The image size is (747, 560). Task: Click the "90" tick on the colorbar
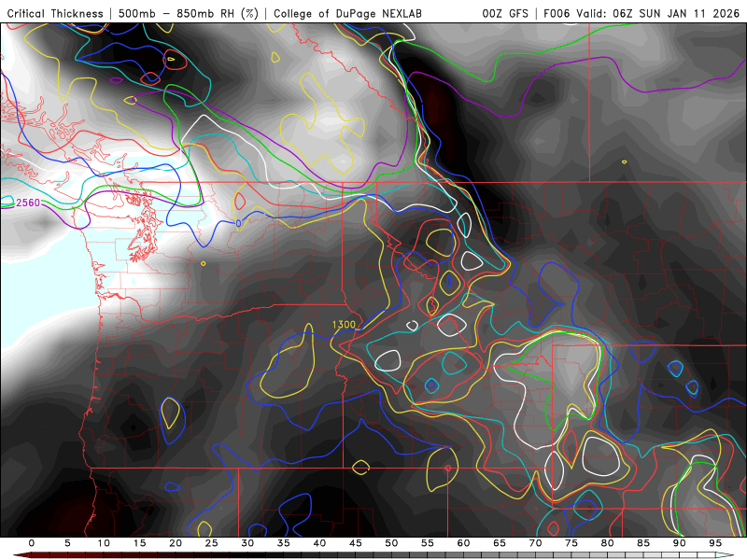(x=680, y=543)
